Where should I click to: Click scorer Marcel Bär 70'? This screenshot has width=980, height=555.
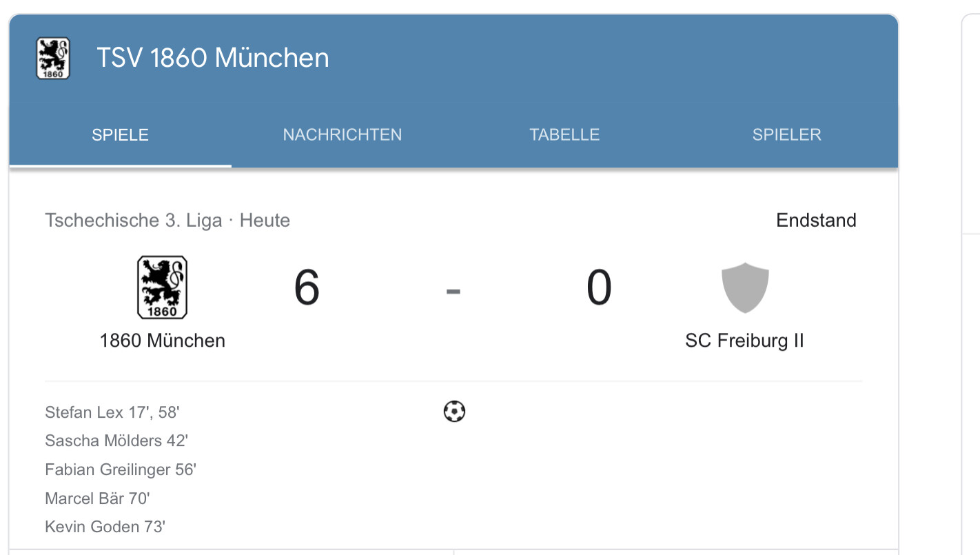[97, 498]
